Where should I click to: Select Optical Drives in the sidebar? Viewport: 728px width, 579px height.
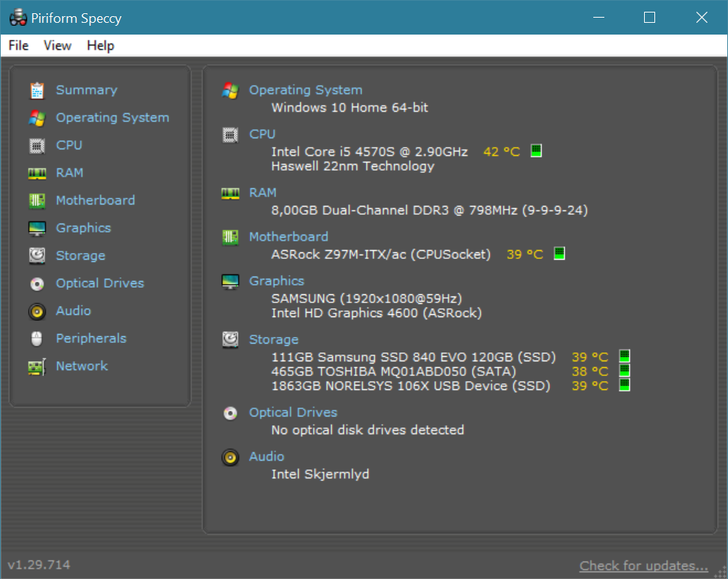tap(100, 283)
